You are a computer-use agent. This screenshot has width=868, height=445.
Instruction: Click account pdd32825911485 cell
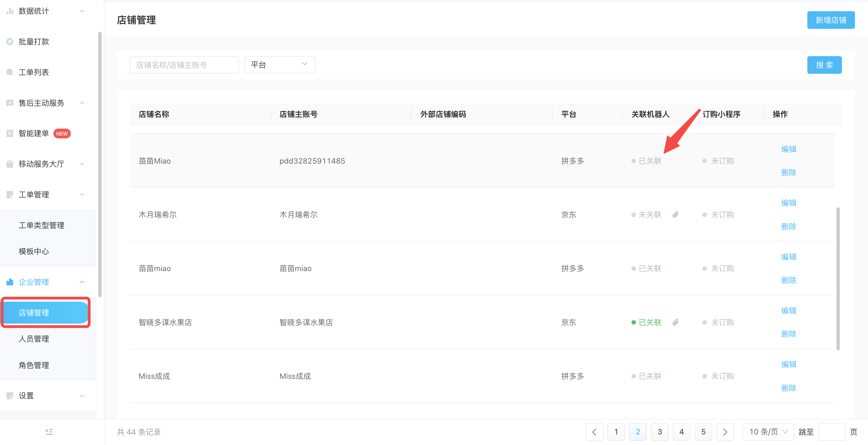click(x=312, y=161)
